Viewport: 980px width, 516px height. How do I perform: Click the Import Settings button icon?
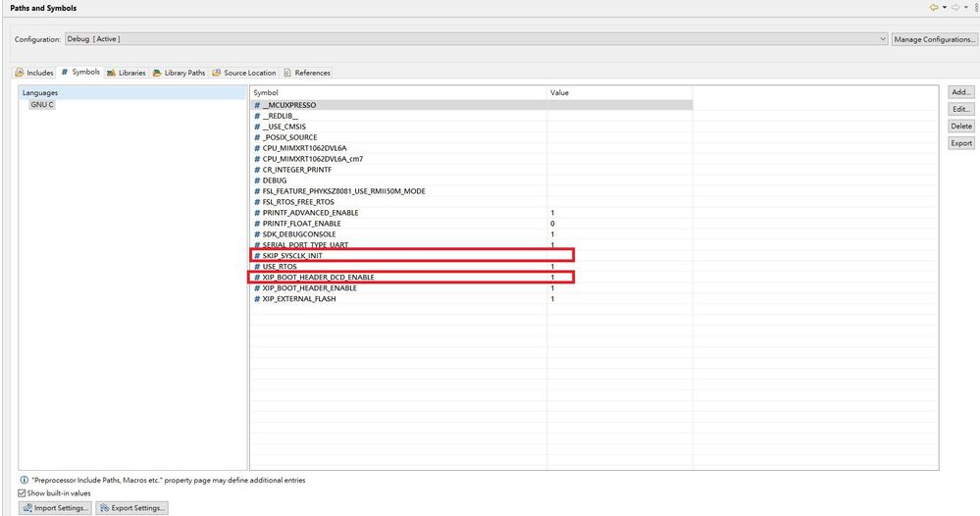pos(26,508)
